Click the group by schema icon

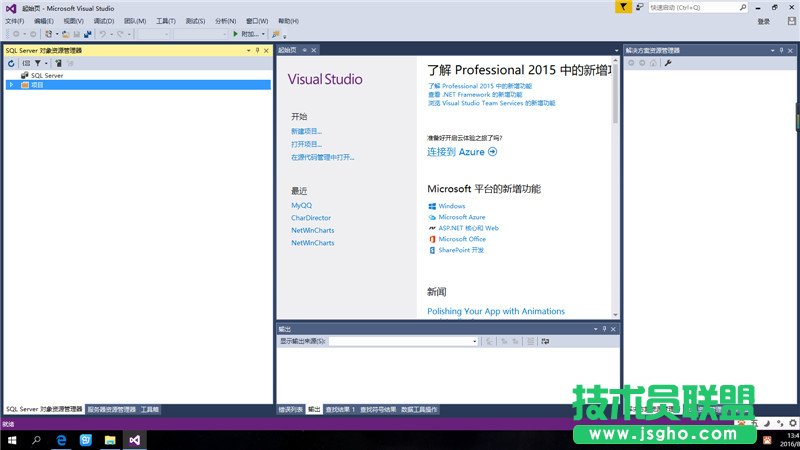coord(26,63)
